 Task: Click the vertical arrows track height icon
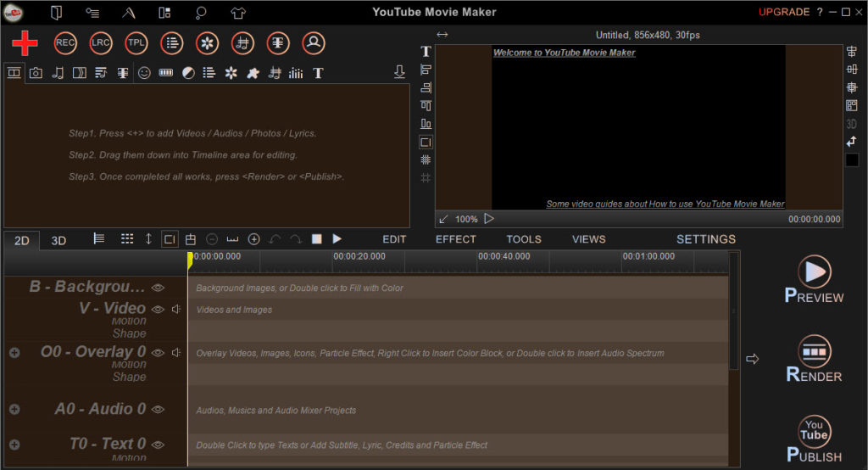tap(148, 239)
